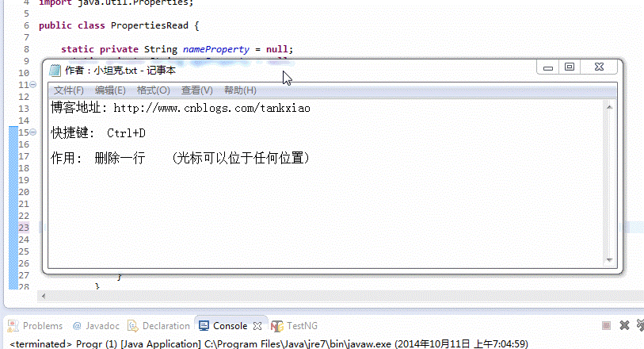Switch to the Javadoc tab

96,326
